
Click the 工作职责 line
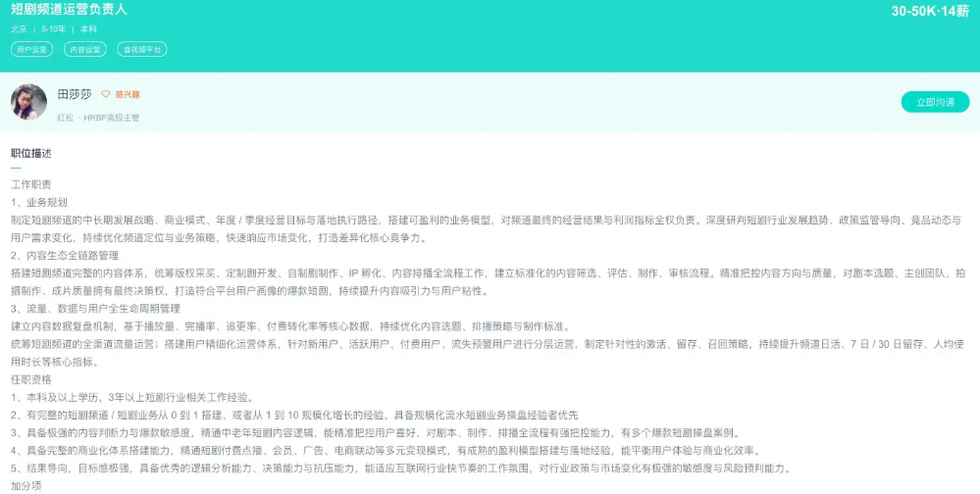(31, 185)
